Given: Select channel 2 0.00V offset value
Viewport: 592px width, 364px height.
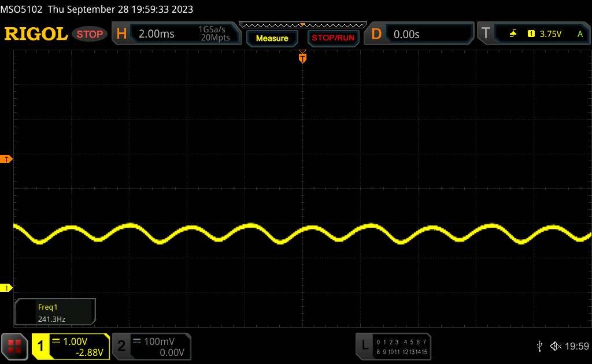Looking at the screenshot, I should coord(172,352).
